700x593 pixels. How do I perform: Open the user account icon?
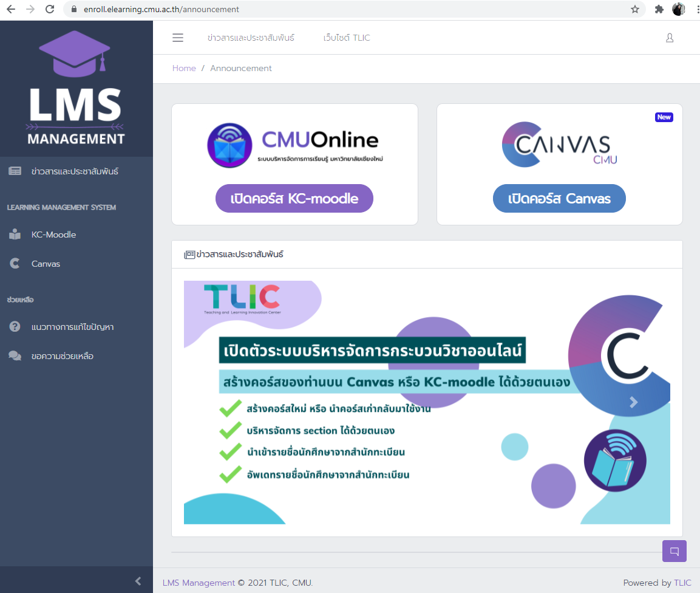670,38
